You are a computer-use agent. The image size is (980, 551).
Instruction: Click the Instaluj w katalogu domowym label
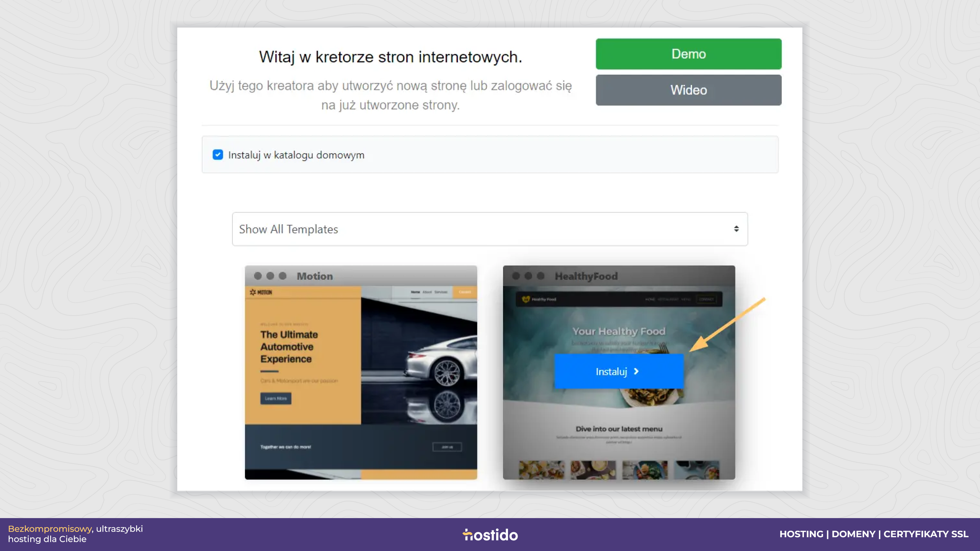click(296, 155)
